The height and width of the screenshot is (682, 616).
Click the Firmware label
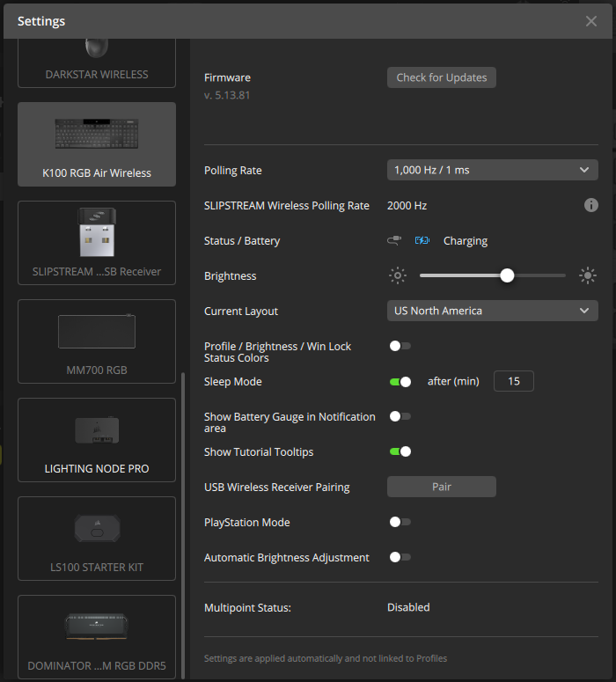pos(227,77)
